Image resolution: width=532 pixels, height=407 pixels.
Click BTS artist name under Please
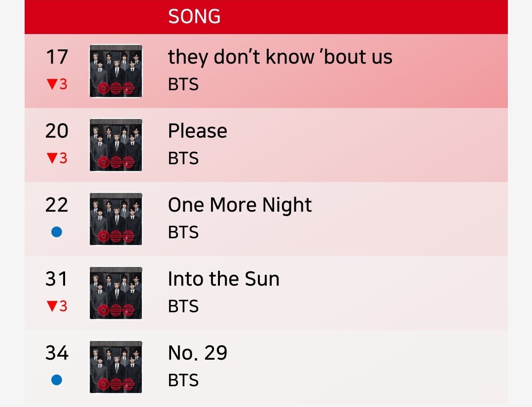(183, 158)
